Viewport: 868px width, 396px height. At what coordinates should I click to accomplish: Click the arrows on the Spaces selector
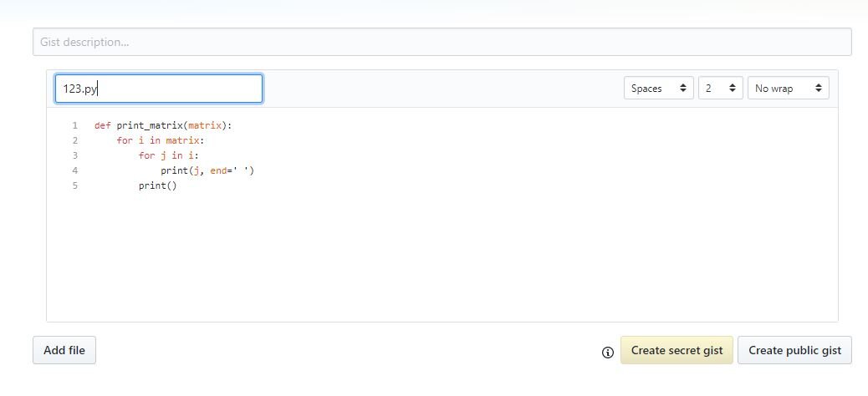pyautogui.click(x=683, y=88)
